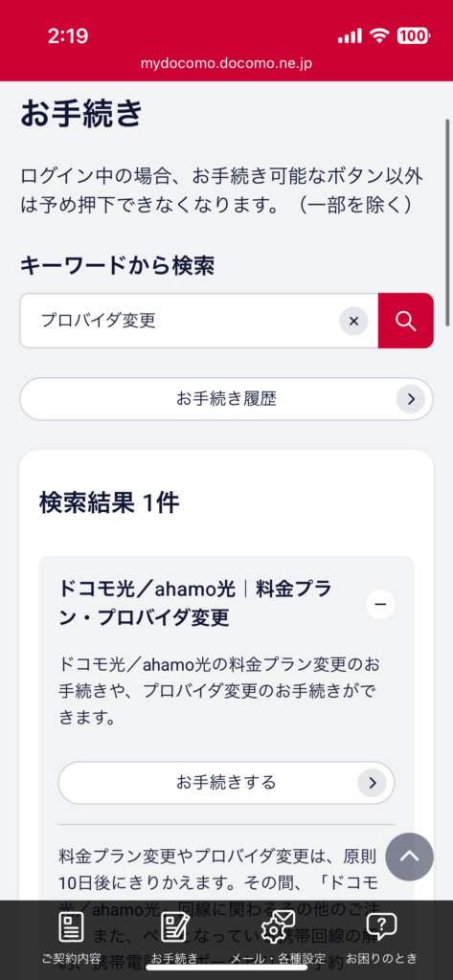453x980 pixels.
Task: Start the procedure via the お手続きする button
Action: (x=226, y=783)
